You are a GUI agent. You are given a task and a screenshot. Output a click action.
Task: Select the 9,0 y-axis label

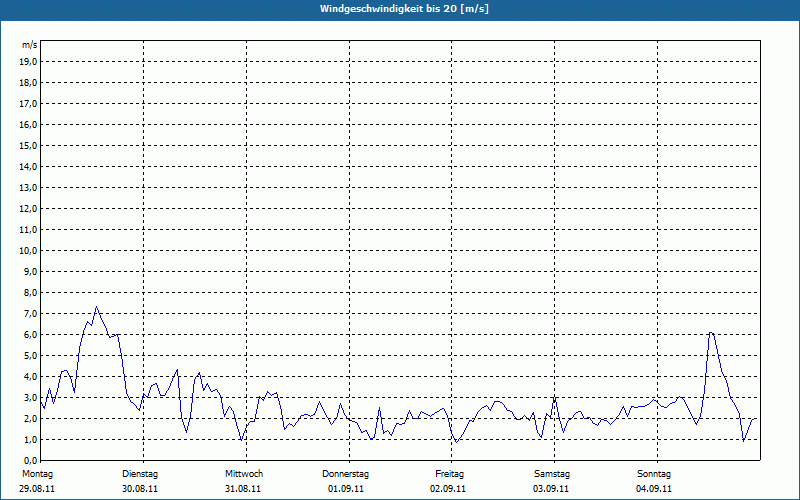(30, 271)
